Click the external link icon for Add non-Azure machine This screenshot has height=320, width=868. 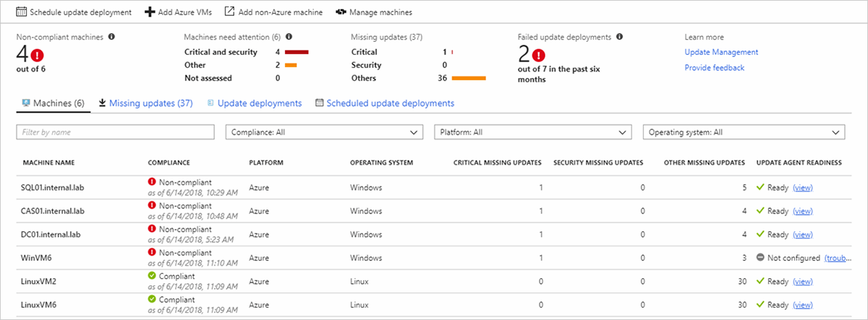[x=229, y=12]
